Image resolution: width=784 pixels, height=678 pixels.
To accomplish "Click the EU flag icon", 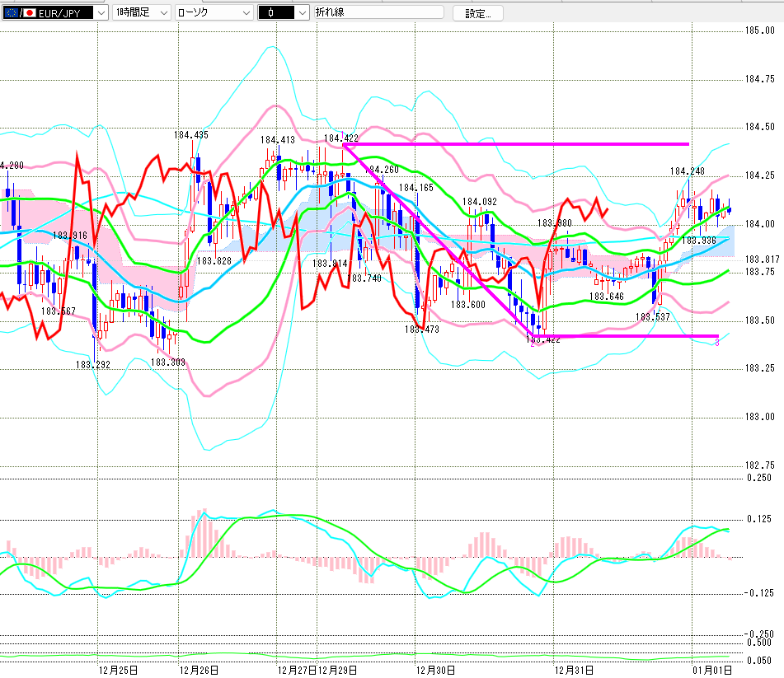I will 12,13.
